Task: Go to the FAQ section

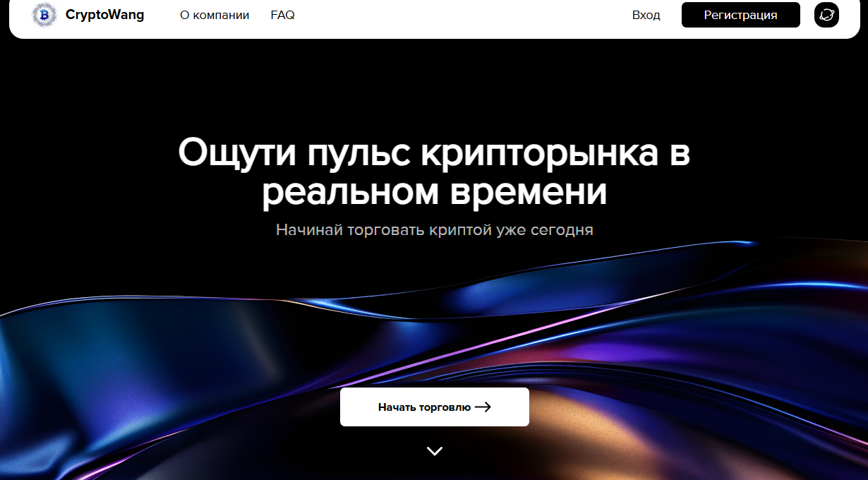Action: [x=282, y=15]
